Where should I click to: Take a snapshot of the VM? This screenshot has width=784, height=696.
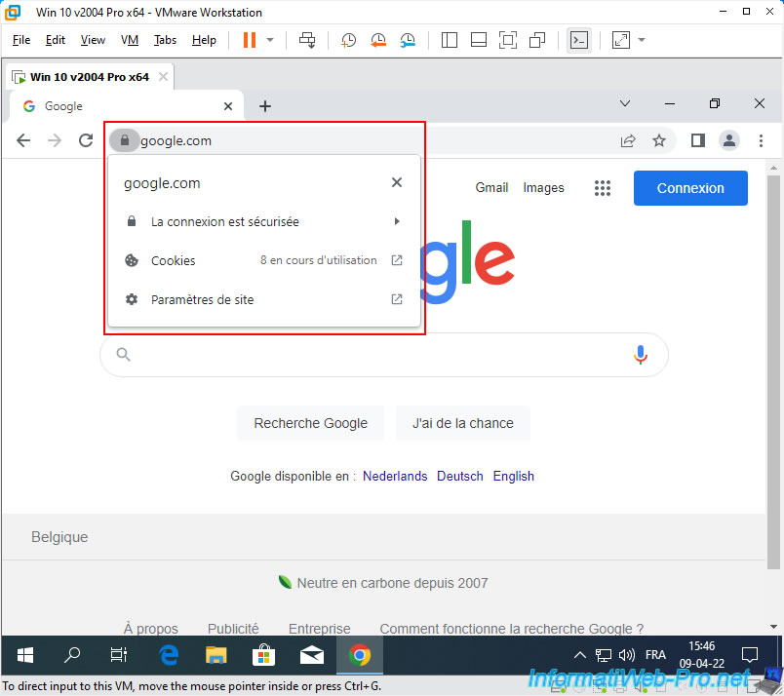pos(348,40)
